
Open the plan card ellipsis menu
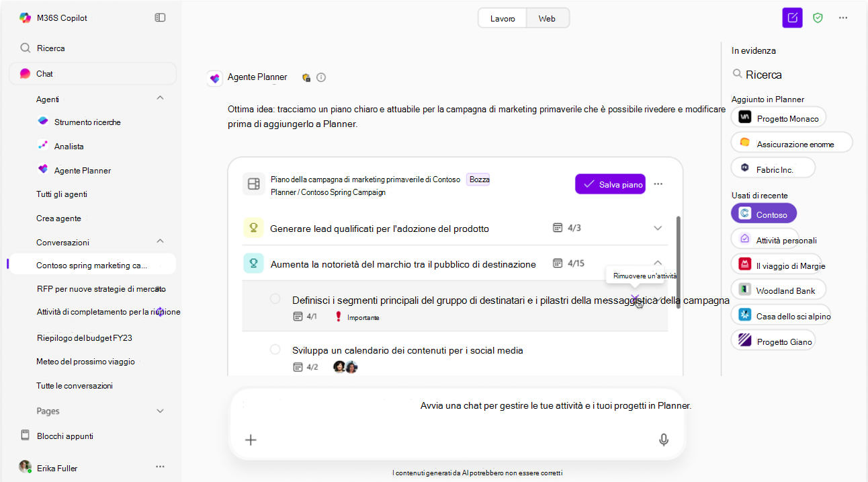(x=658, y=184)
